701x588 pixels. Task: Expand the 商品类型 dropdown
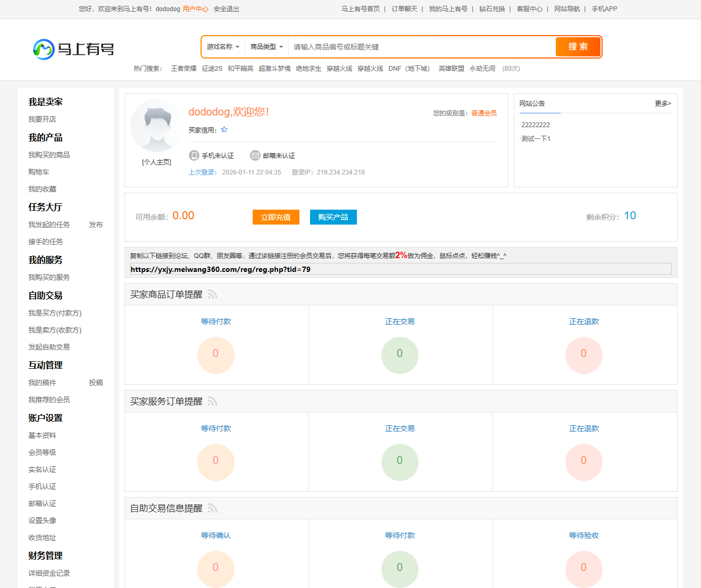tap(266, 47)
